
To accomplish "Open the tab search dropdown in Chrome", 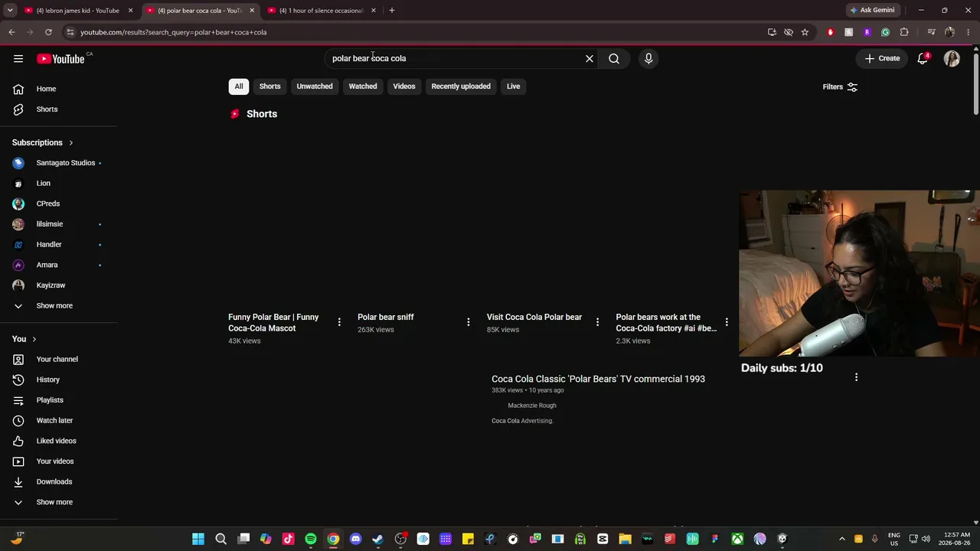I will click(10, 11).
